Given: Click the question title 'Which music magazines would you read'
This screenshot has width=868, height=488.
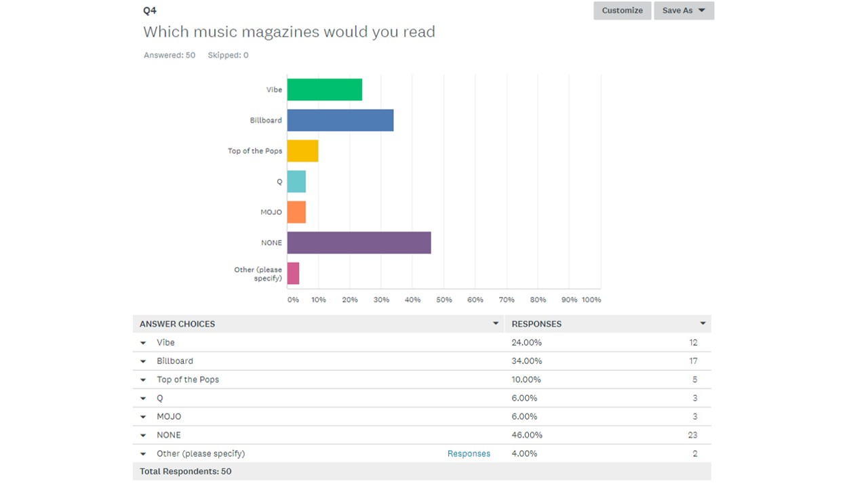Looking at the screenshot, I should point(289,32).
